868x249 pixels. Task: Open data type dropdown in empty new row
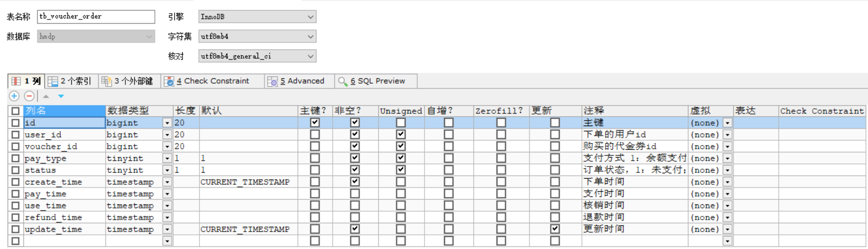coord(167,241)
